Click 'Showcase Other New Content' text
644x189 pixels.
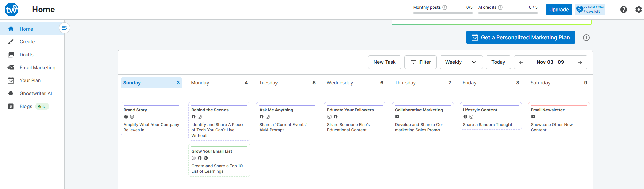pos(552,127)
